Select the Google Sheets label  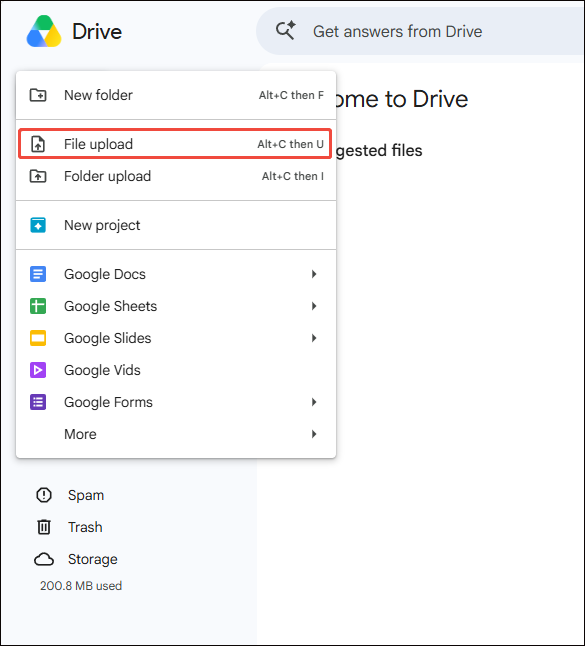[110, 306]
